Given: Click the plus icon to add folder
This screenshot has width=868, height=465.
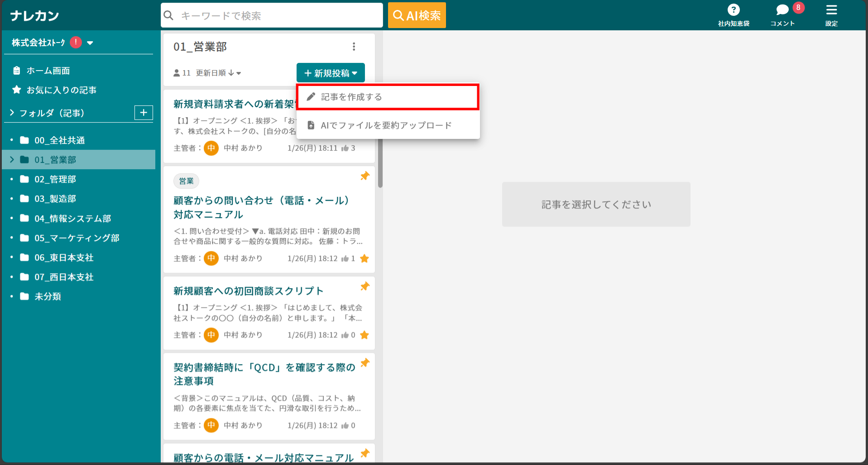Looking at the screenshot, I should click(x=144, y=113).
